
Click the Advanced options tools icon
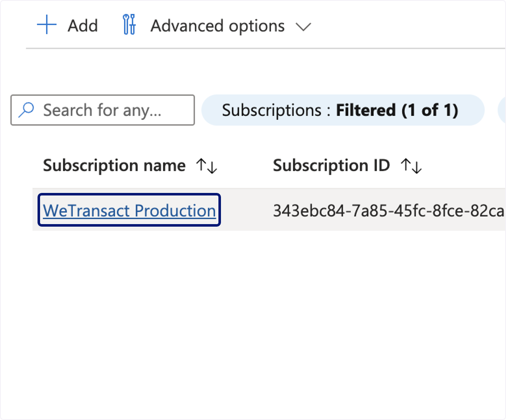click(129, 25)
